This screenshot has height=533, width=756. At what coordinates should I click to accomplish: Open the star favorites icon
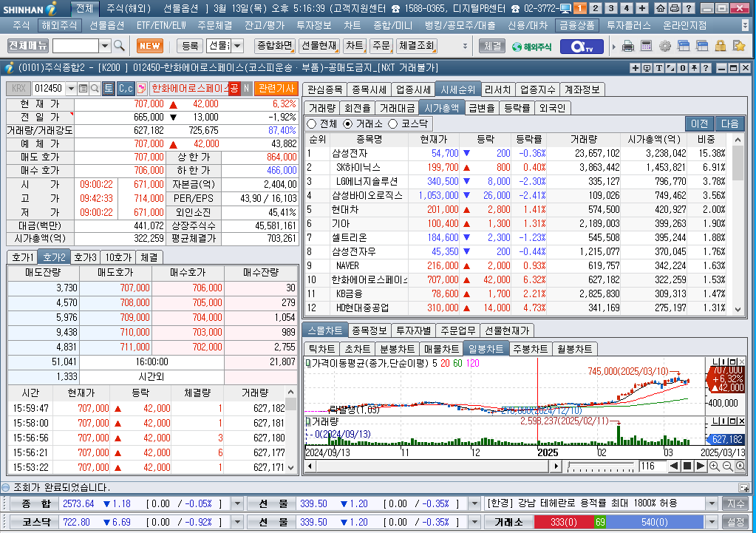coord(739,46)
